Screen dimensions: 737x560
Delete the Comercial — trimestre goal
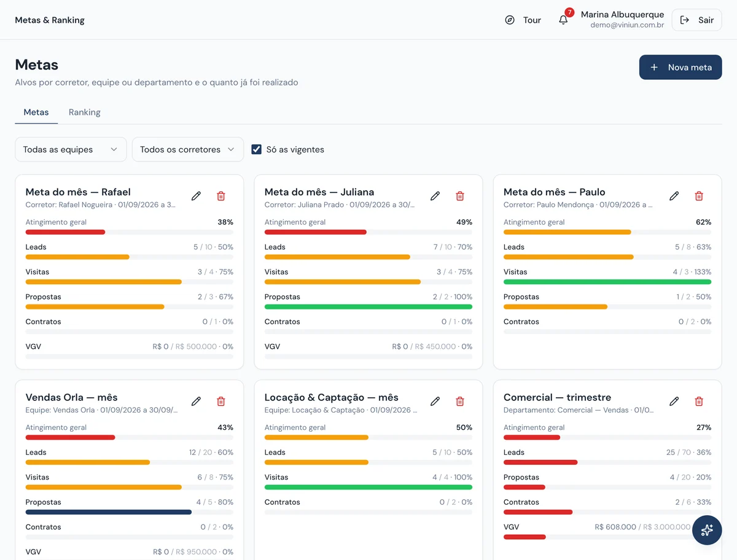(x=699, y=401)
